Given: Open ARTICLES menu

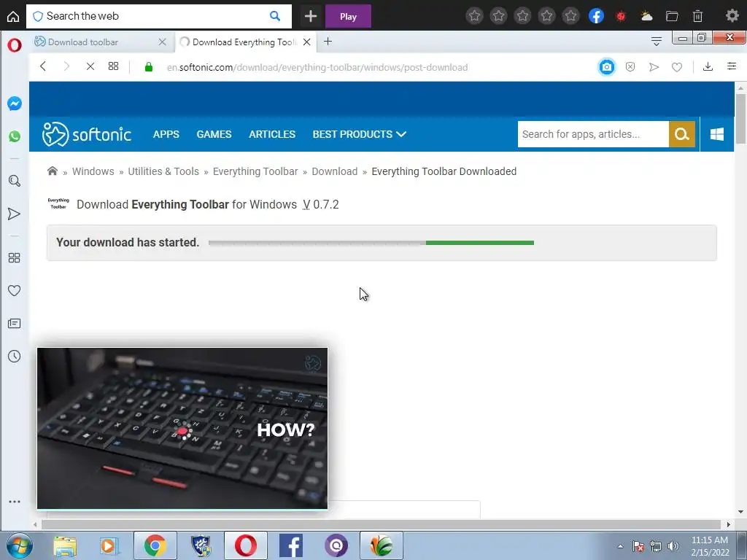Looking at the screenshot, I should coord(272,134).
